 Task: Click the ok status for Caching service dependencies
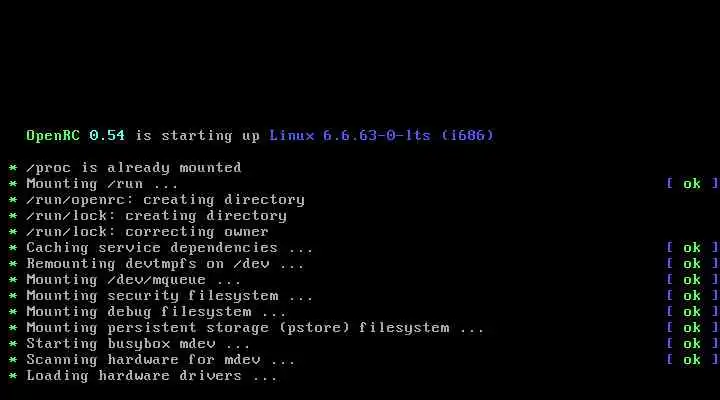(692, 248)
